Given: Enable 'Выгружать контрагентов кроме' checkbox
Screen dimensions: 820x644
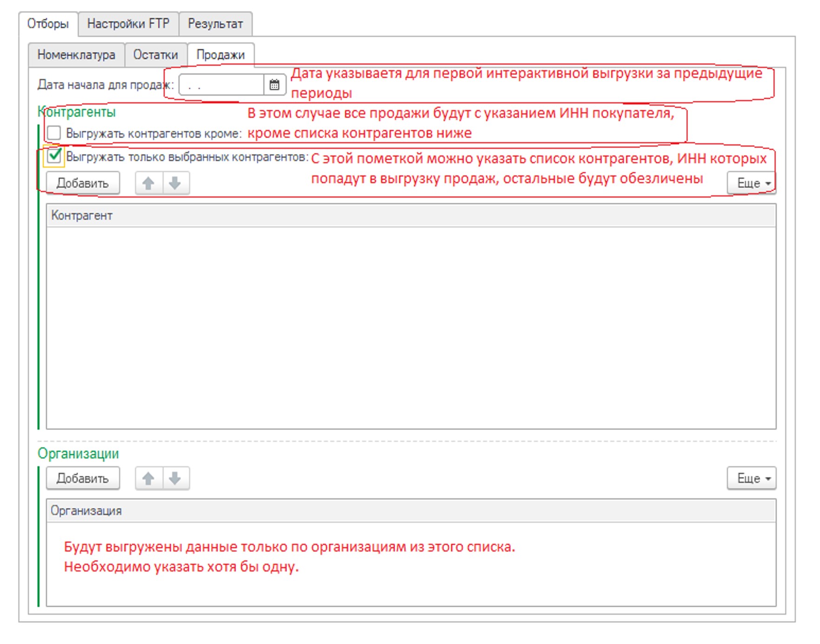Looking at the screenshot, I should pos(54,133).
